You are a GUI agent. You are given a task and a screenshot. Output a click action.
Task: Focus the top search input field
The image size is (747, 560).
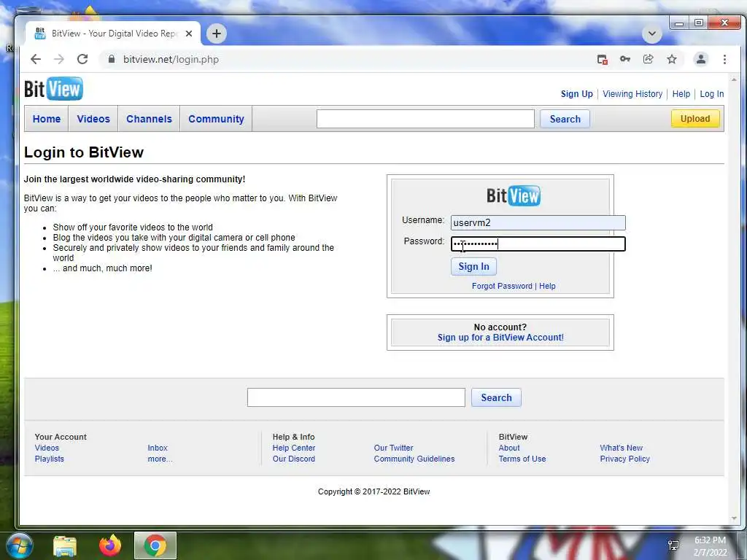425,119
